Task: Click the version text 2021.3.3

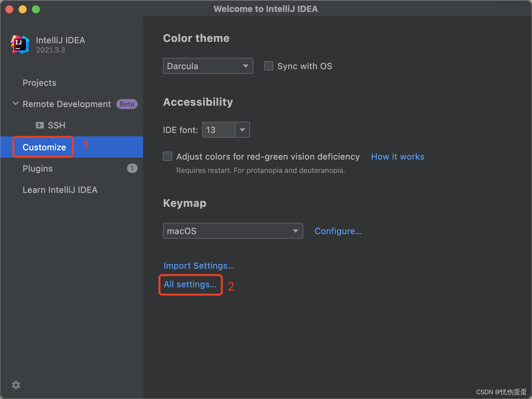Action: [x=51, y=50]
